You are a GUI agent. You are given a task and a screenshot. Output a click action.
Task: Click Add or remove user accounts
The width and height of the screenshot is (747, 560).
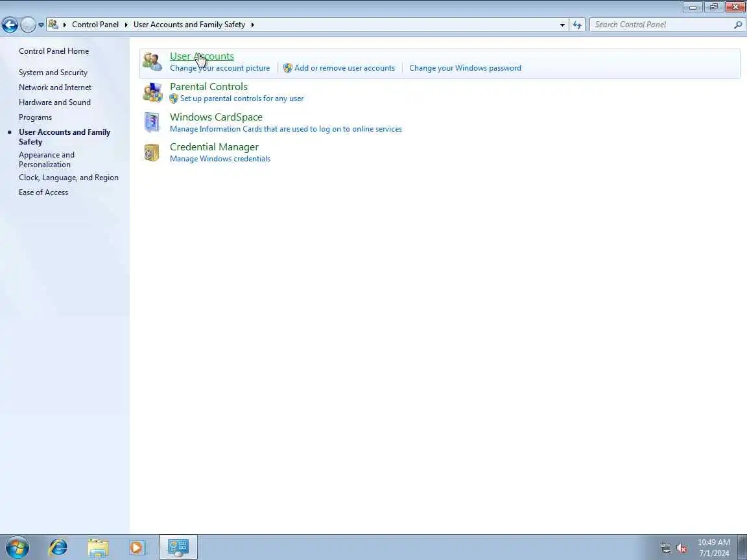click(344, 68)
